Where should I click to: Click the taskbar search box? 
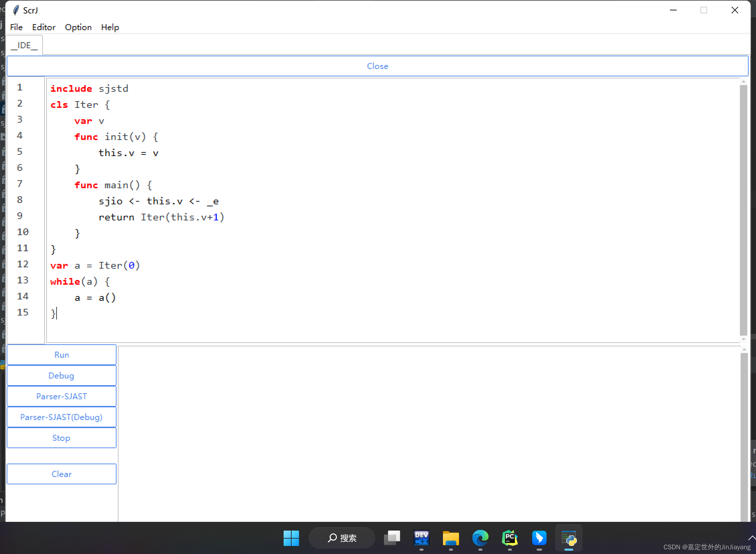(x=341, y=538)
